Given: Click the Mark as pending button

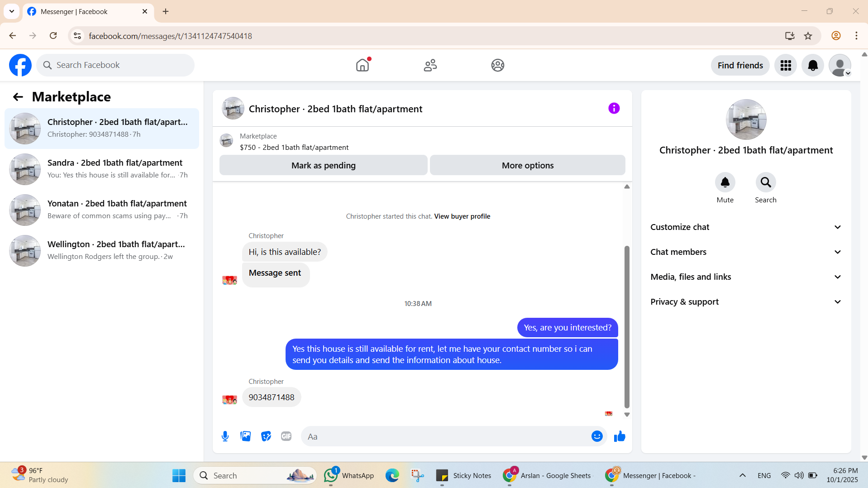Looking at the screenshot, I should 323,165.
